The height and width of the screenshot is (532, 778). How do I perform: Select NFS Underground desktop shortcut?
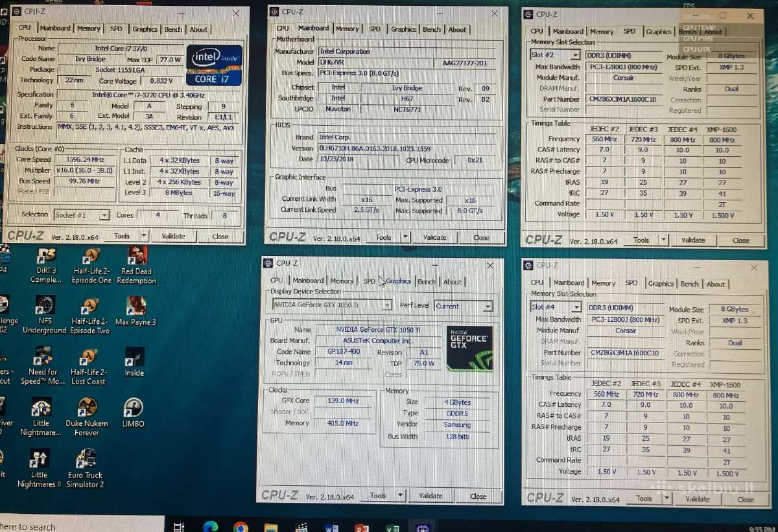click(x=45, y=315)
